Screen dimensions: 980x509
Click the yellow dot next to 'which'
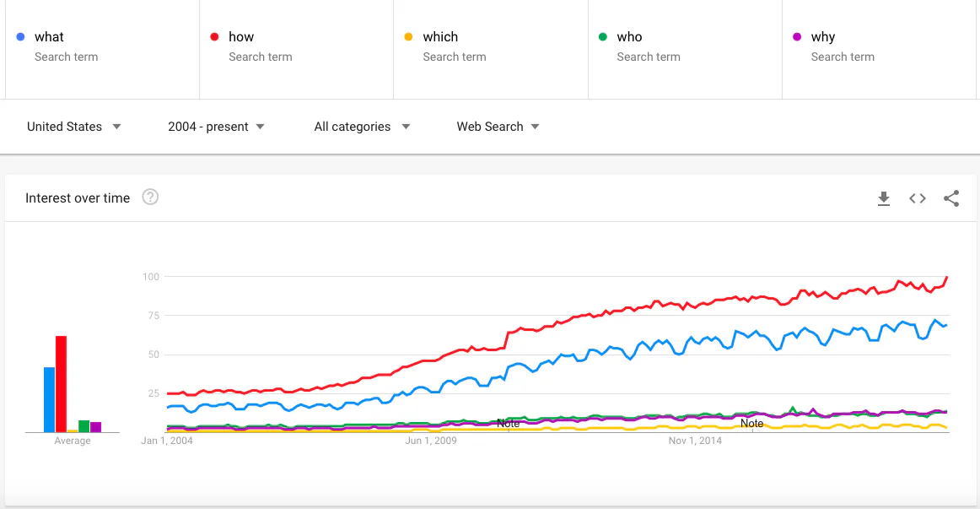coord(409,36)
